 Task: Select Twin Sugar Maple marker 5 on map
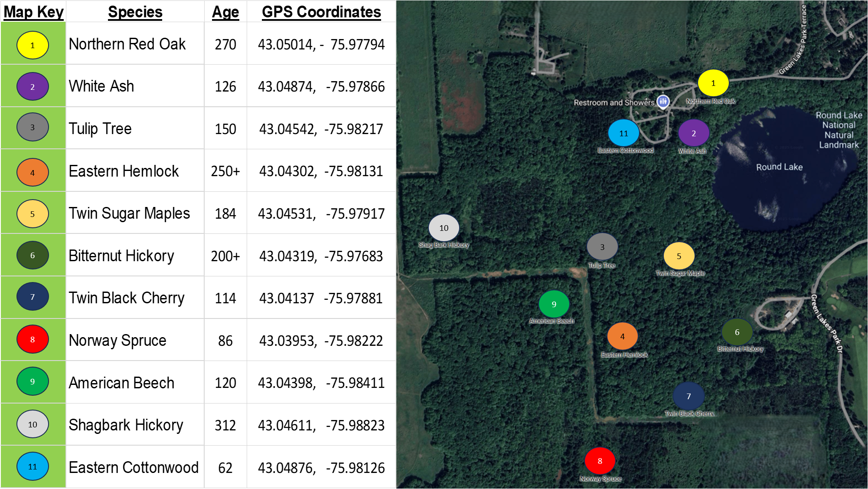[679, 256]
